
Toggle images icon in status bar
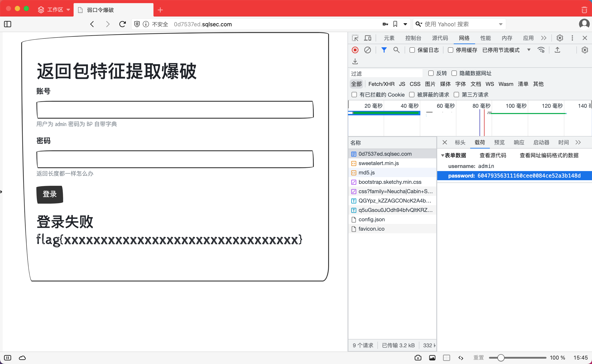[x=432, y=358]
